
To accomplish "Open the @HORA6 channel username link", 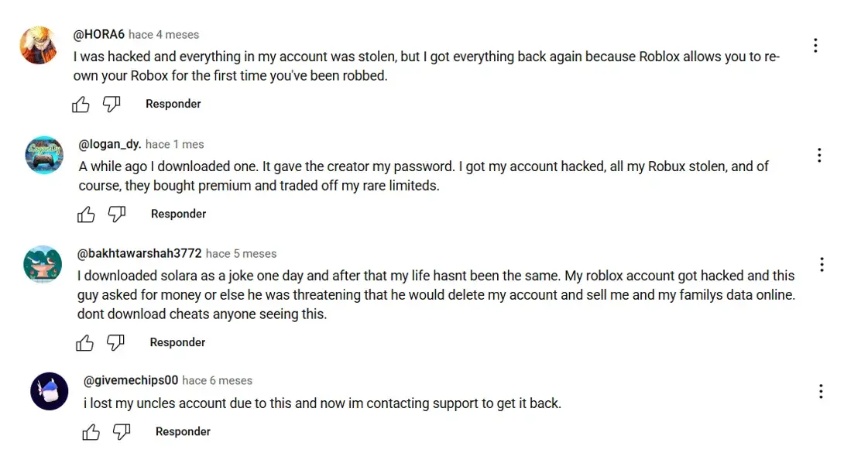I will point(99,34).
